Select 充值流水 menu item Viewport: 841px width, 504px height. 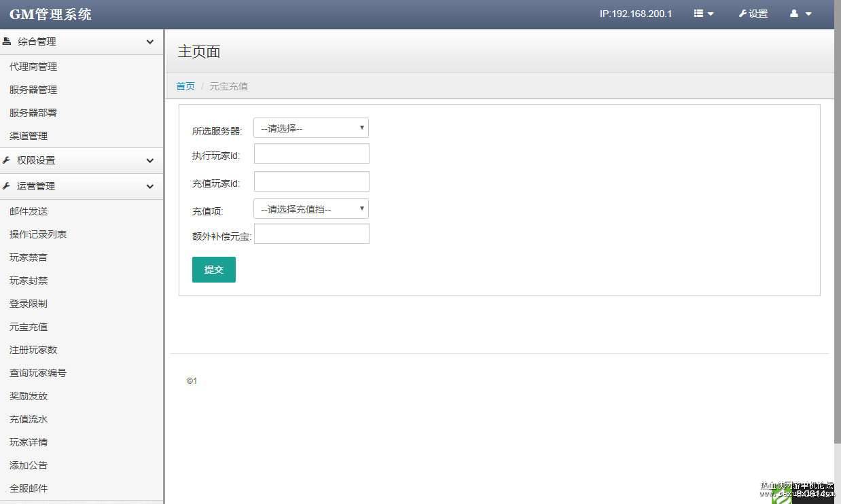pos(29,419)
